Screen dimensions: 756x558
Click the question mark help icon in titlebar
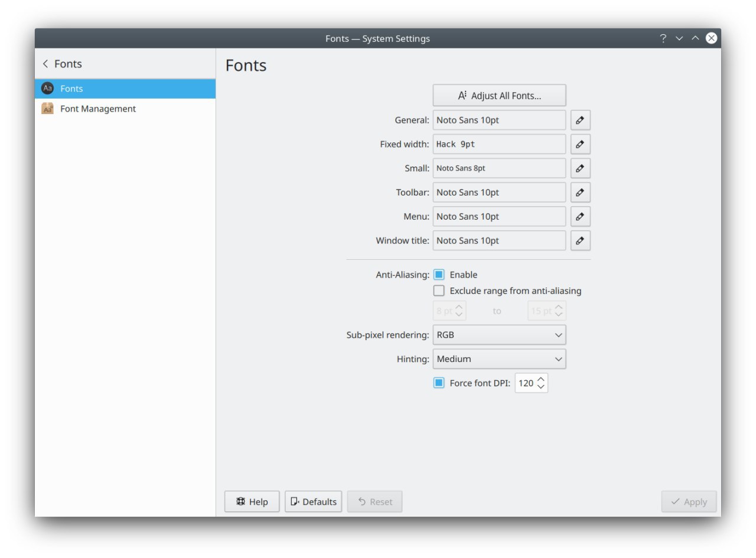coord(663,38)
